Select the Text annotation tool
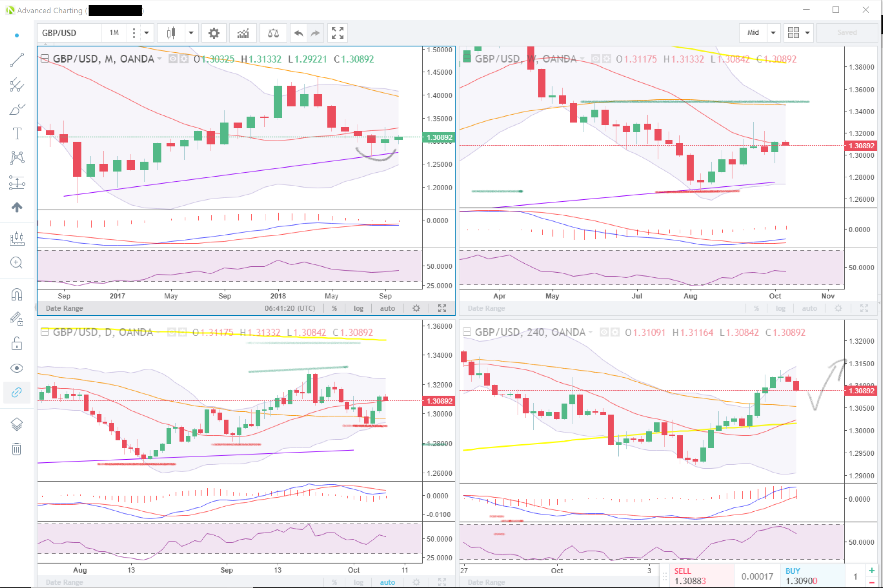Image resolution: width=883 pixels, height=588 pixels. pos(16,134)
